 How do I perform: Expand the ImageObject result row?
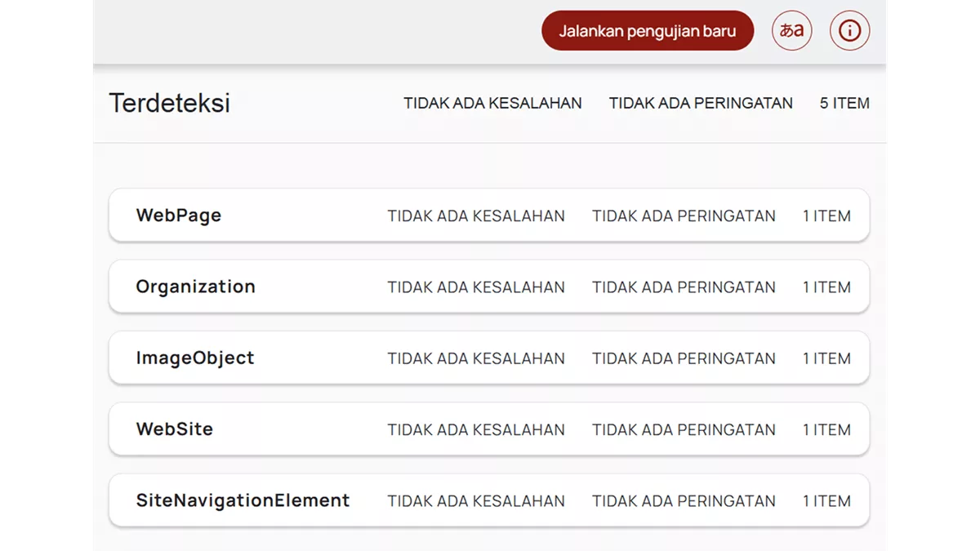488,358
